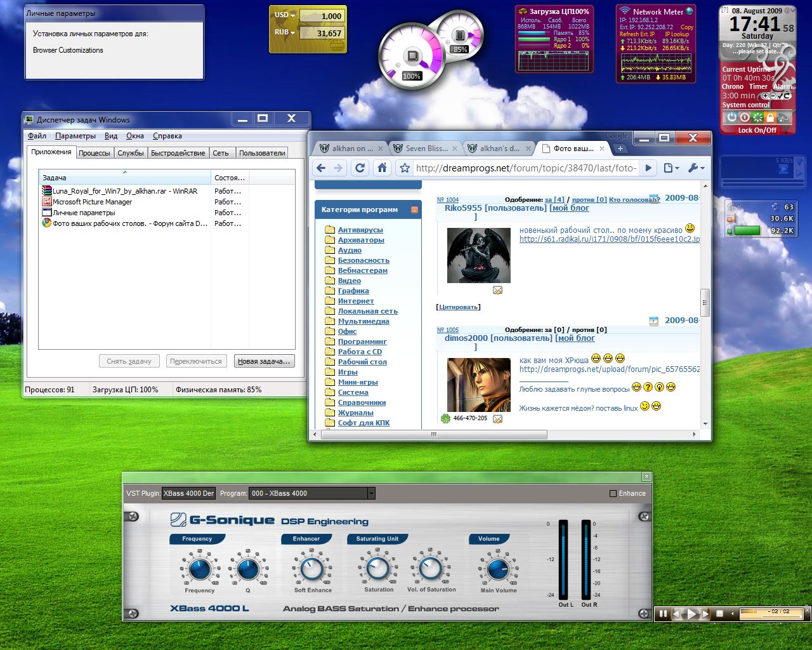Image resolution: width=812 pixels, height=650 pixels.
Task: Open post № 1004 permalink
Action: (x=448, y=199)
